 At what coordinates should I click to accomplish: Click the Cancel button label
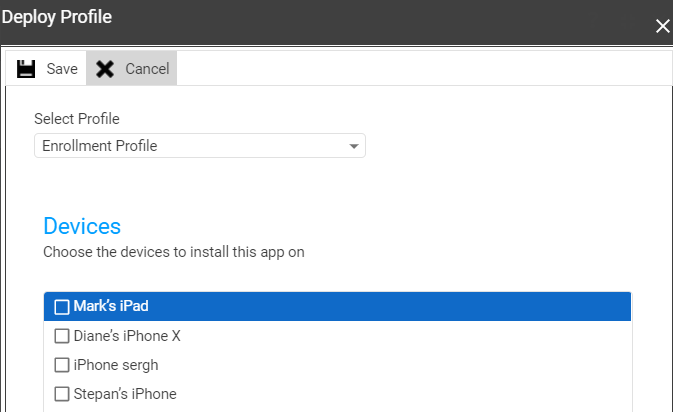(x=147, y=69)
